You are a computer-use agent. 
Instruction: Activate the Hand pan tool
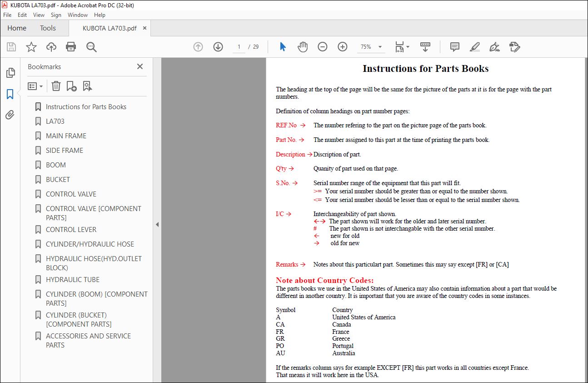(x=303, y=47)
